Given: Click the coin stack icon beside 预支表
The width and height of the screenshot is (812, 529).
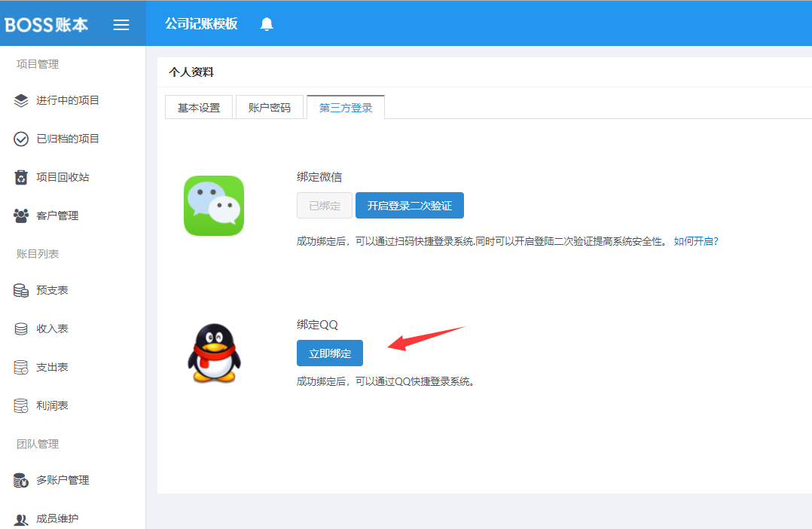Looking at the screenshot, I should click(x=21, y=291).
